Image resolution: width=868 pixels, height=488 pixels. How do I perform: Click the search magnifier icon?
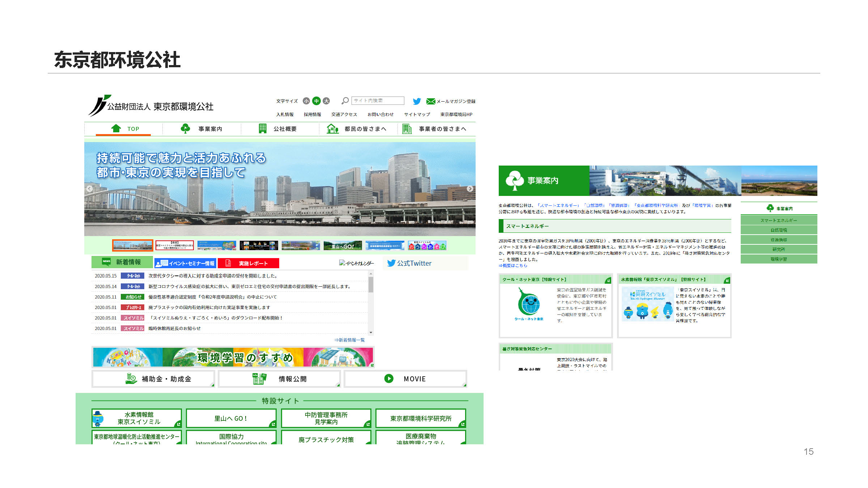pyautogui.click(x=345, y=101)
